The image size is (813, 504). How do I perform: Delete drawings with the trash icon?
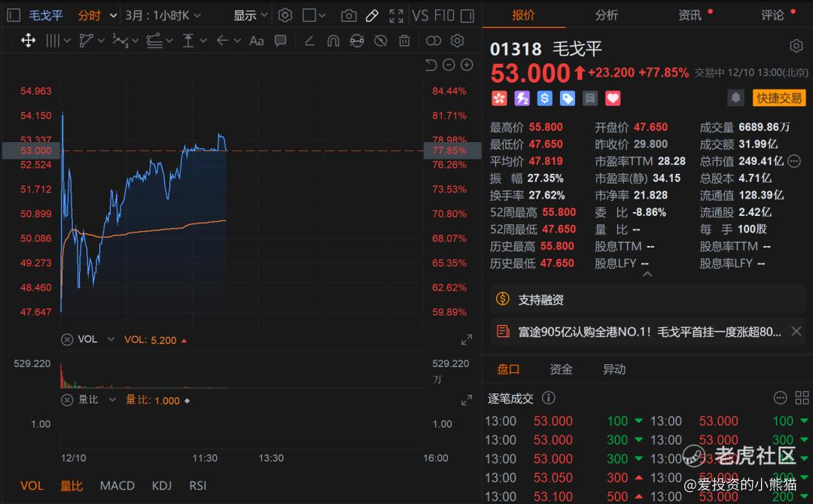coord(404,41)
